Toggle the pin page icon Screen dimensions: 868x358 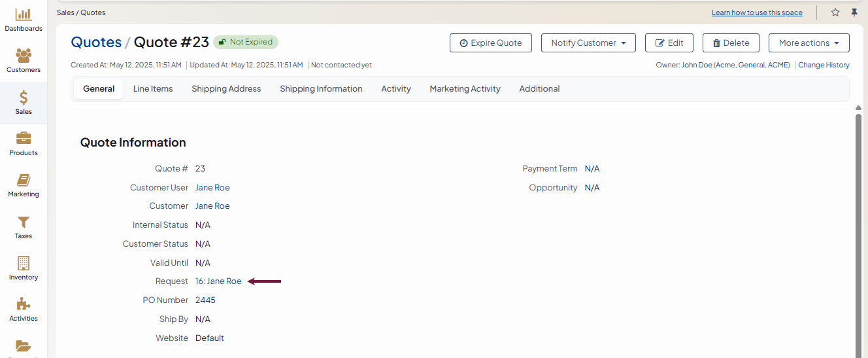pos(854,12)
